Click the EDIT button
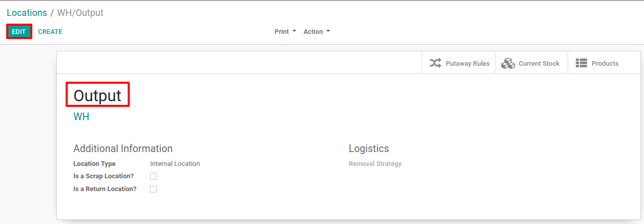 (19, 32)
